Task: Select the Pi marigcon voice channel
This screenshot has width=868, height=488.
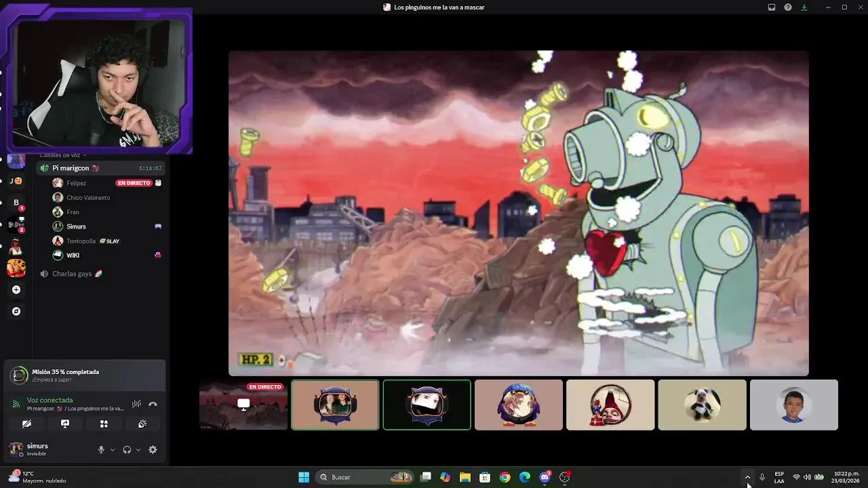Action: (100, 168)
